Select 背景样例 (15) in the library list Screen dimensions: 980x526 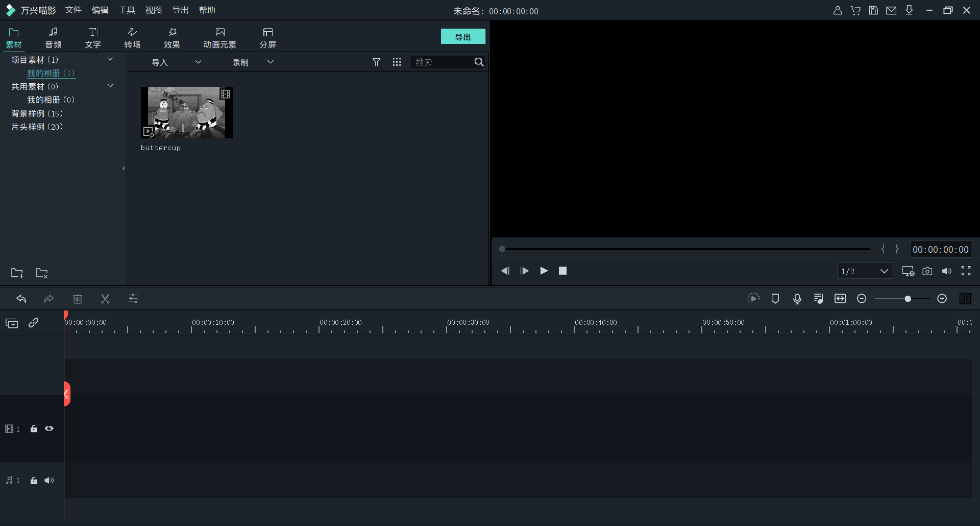[37, 113]
